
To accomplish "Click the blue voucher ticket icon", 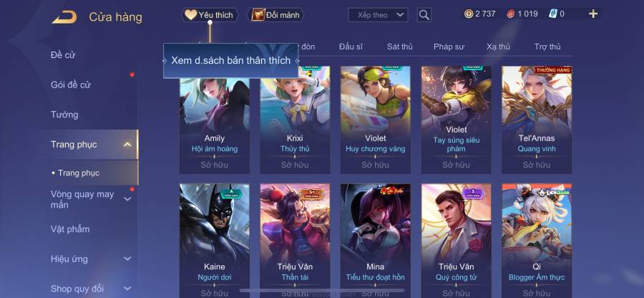I will click(x=553, y=14).
